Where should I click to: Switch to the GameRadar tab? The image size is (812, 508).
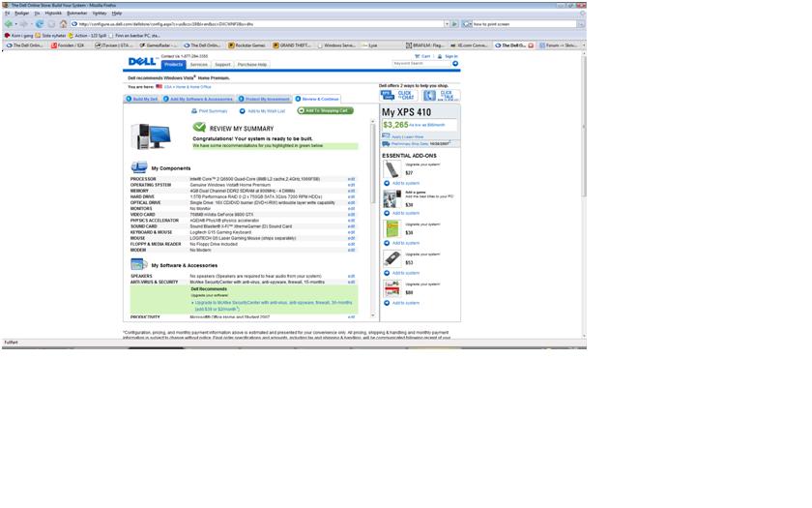(x=158, y=45)
